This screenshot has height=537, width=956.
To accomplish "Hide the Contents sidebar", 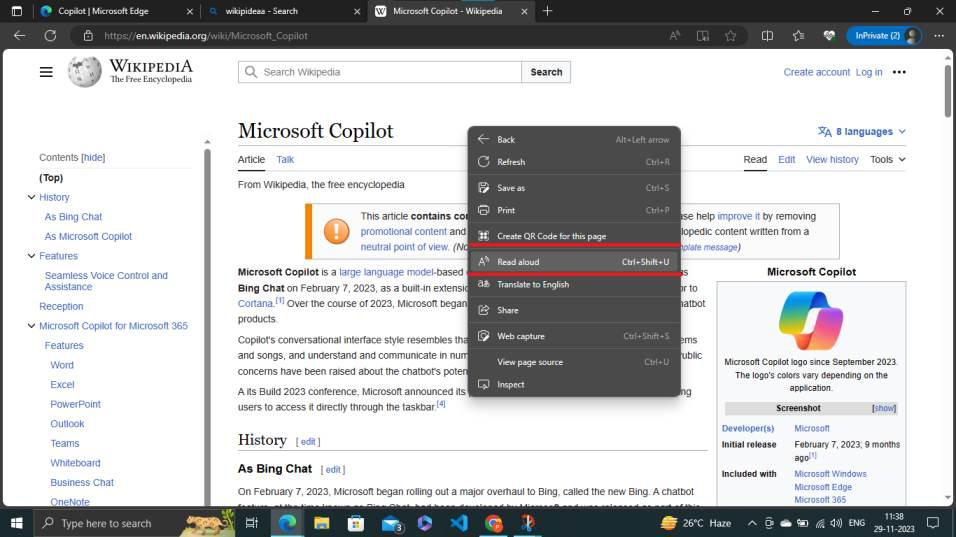I will pyautogui.click(x=93, y=157).
